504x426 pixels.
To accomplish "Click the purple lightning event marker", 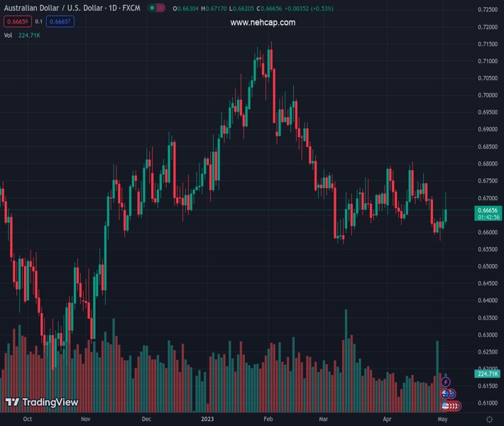I will click(445, 382).
